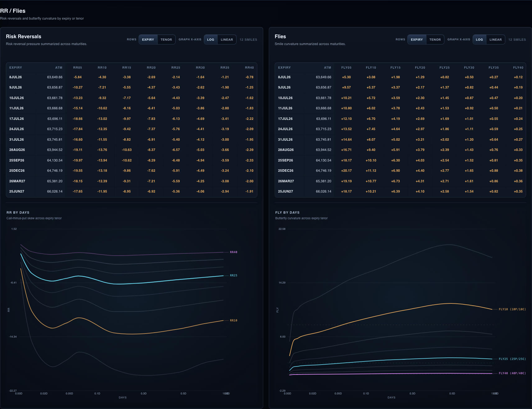Click the RR10 chart series label
This screenshot has height=409, width=532.
pos(234,320)
